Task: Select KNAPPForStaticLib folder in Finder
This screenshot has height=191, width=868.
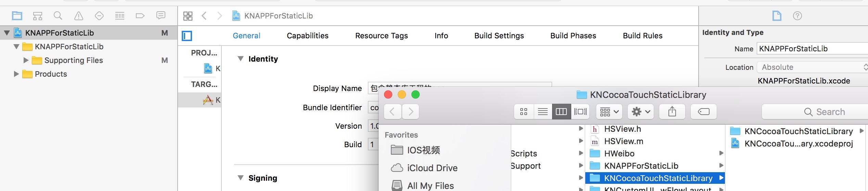Action: pos(641,166)
